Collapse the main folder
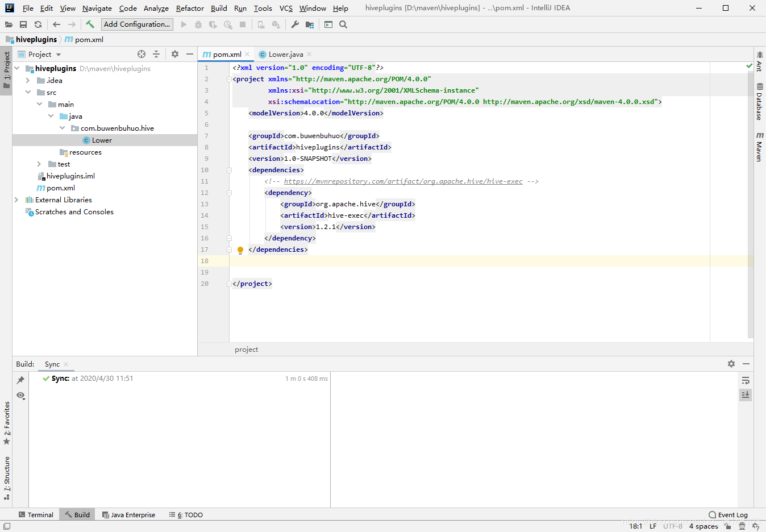Screen dimensions: 766x532 (x=39, y=104)
